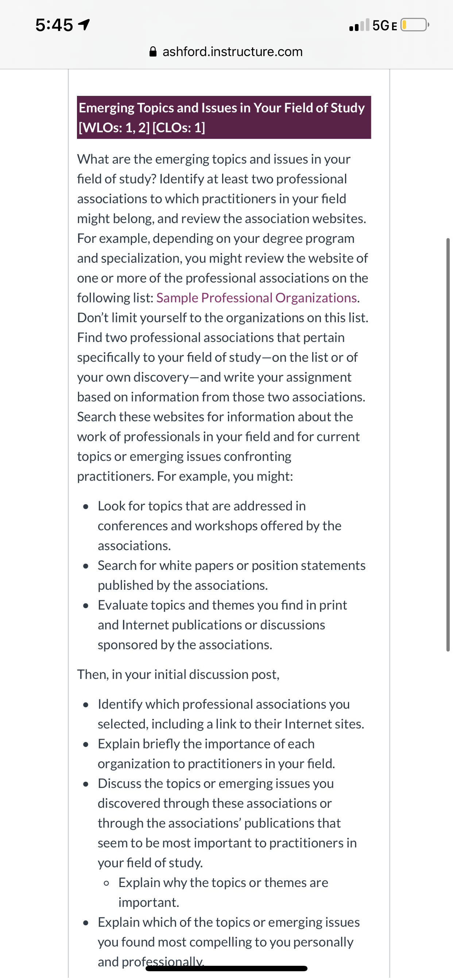The height and width of the screenshot is (980, 453).
Task: Tap the location arrow icon in status bar
Action: click(x=84, y=25)
